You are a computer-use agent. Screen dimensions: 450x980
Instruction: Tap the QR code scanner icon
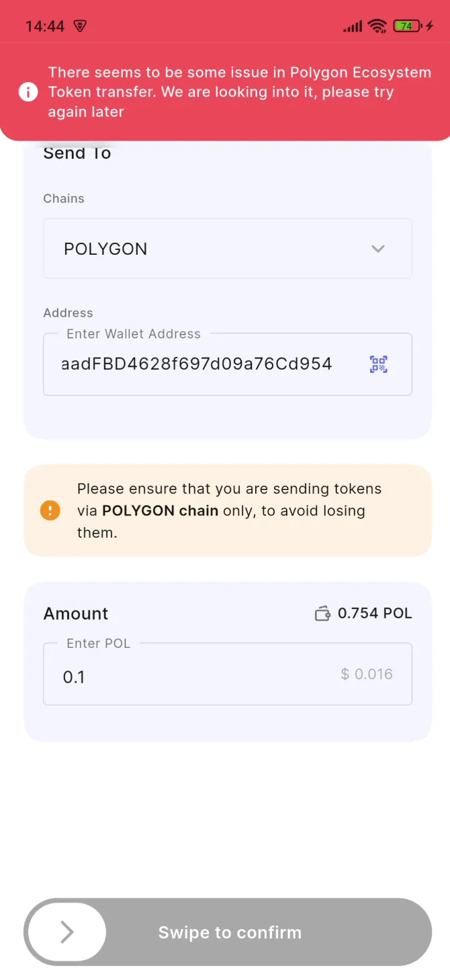tap(378, 364)
